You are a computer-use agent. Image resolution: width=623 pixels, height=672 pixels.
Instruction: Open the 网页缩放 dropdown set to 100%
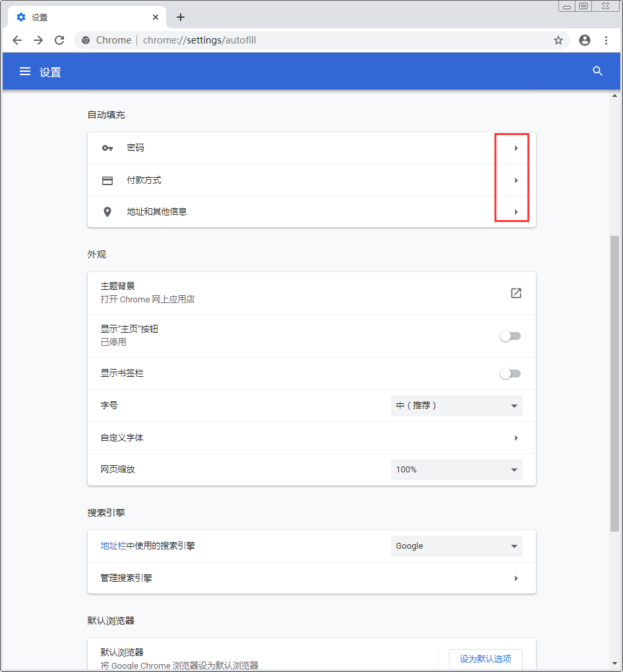coord(456,469)
